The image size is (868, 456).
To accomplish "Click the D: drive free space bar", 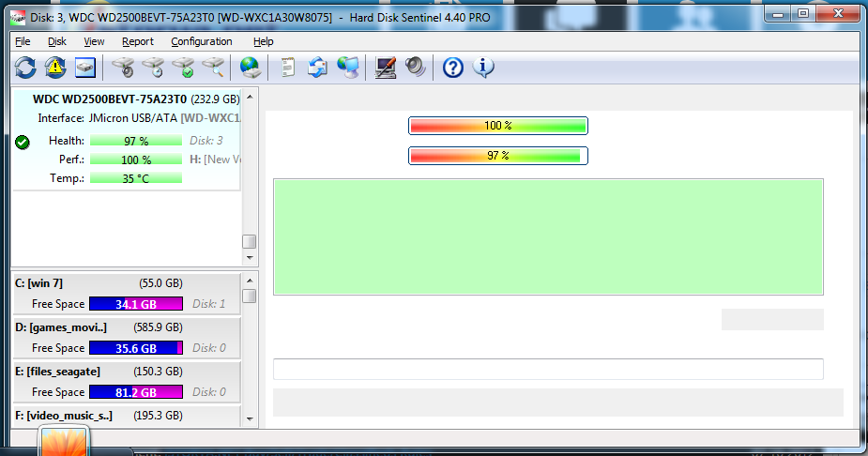I will [x=135, y=348].
